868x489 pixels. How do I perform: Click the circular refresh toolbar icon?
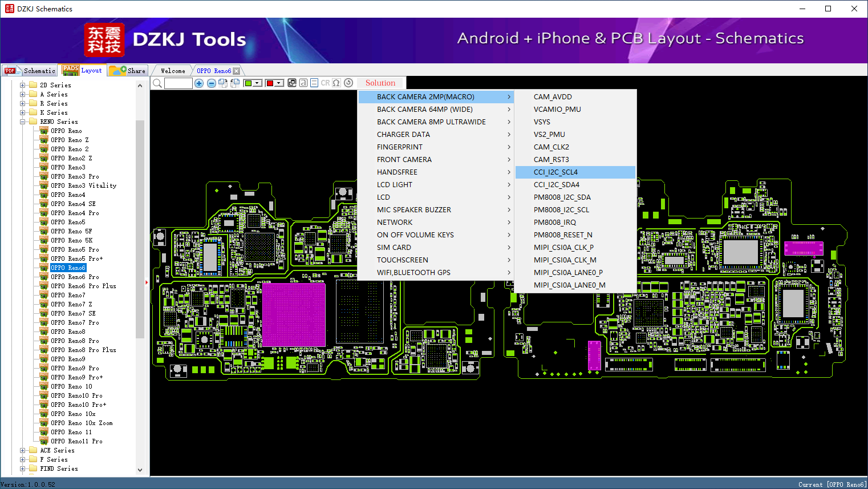click(348, 83)
